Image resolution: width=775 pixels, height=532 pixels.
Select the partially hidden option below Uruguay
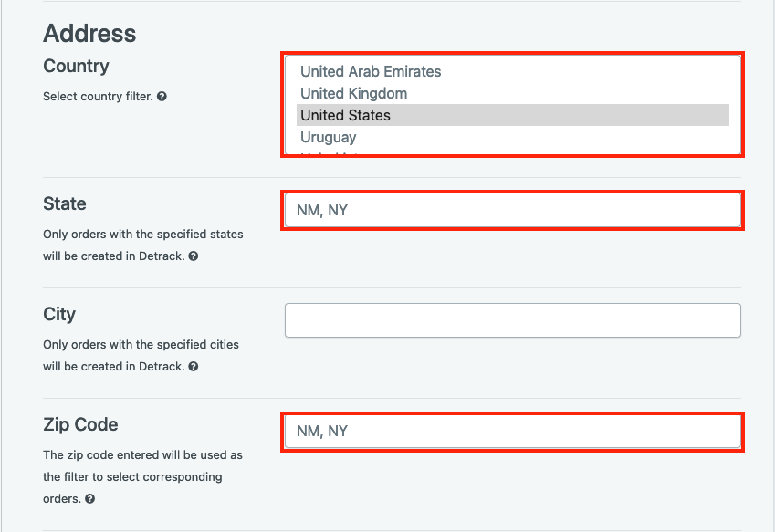[512, 152]
